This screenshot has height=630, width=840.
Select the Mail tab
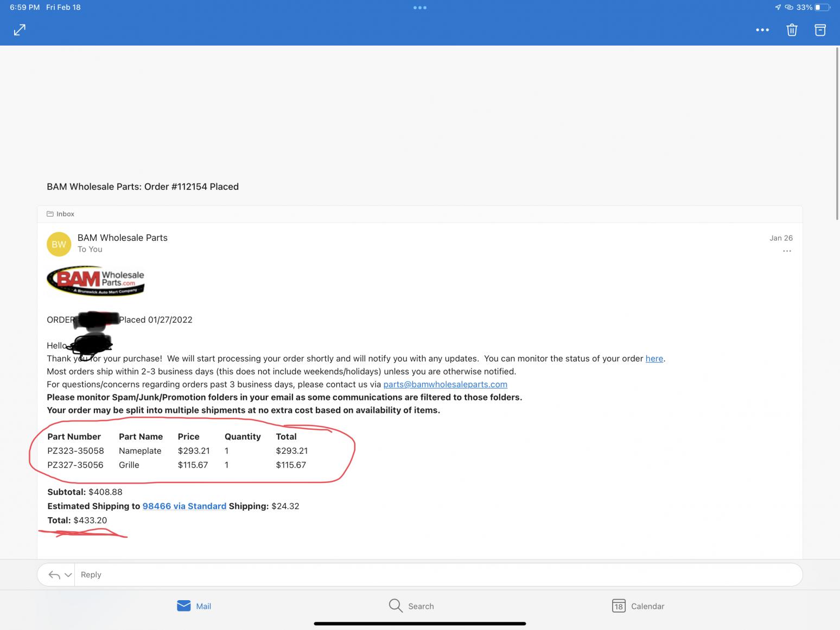pos(194,606)
